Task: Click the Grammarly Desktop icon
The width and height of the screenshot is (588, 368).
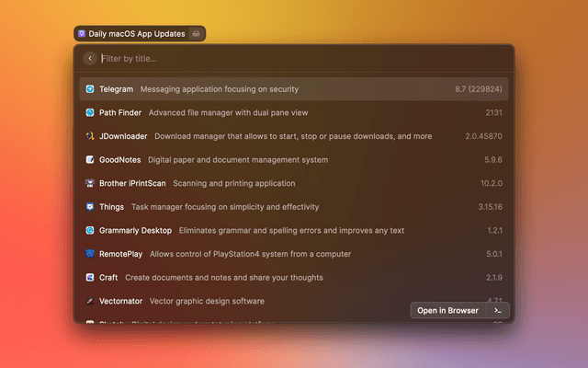Action: [x=90, y=230]
